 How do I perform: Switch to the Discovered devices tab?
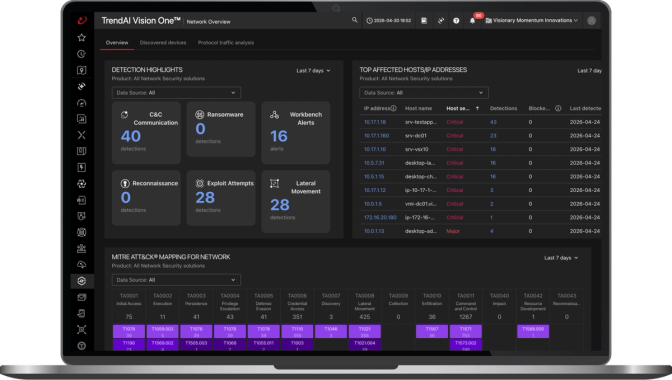pos(163,43)
